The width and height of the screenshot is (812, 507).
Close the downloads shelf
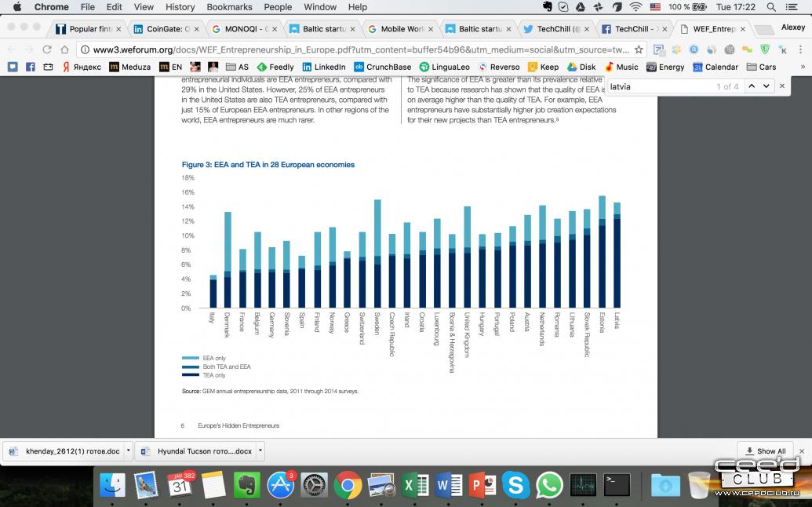pos(802,451)
